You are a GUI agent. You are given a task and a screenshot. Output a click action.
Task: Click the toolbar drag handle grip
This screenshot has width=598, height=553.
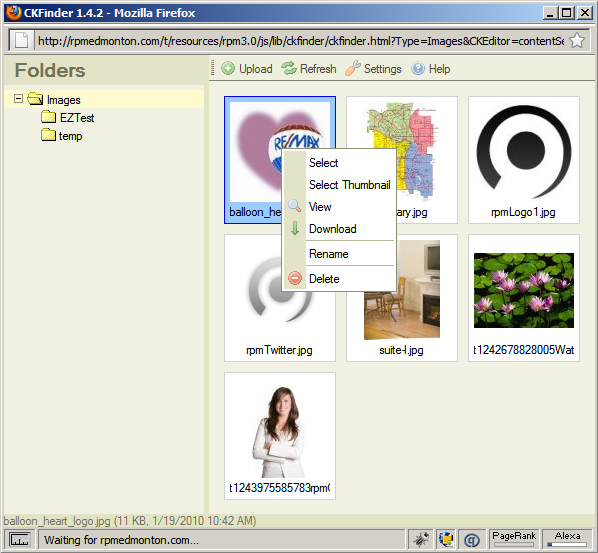(x=213, y=69)
